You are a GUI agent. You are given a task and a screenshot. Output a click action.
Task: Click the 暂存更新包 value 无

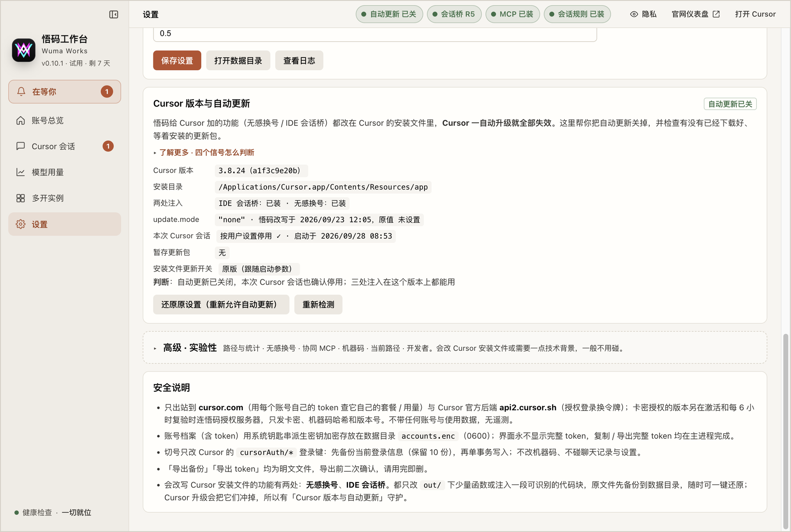click(222, 253)
